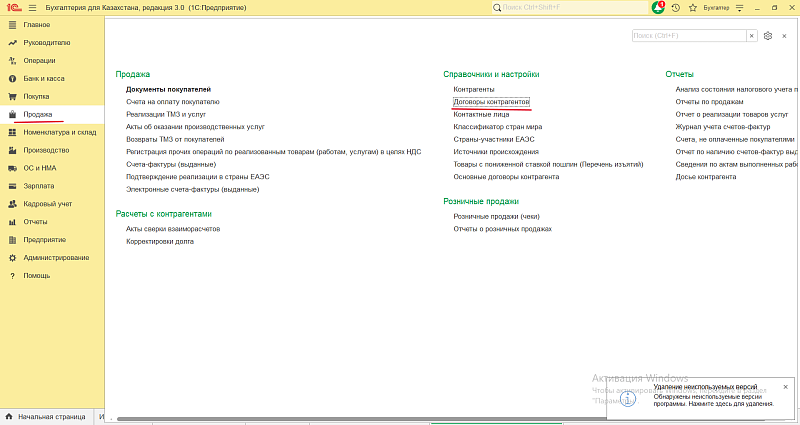Open service settings menu next to Бухгалтер
The width and height of the screenshot is (800, 425).
[739, 8]
